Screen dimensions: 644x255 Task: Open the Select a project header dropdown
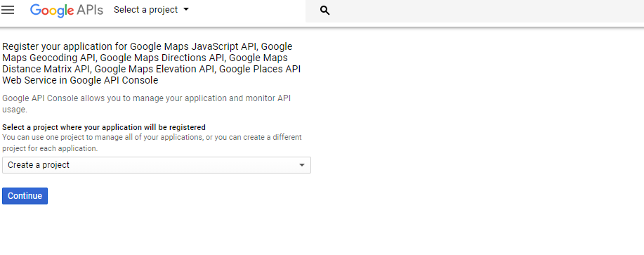(x=151, y=10)
